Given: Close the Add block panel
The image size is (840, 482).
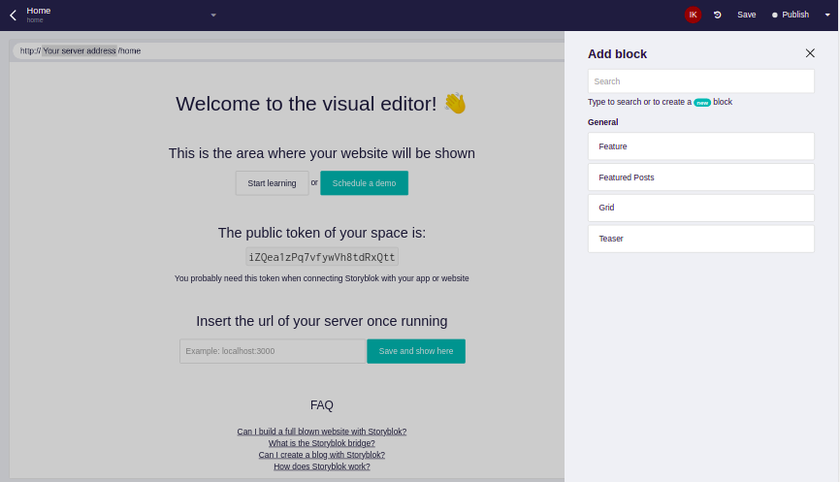Looking at the screenshot, I should (810, 53).
